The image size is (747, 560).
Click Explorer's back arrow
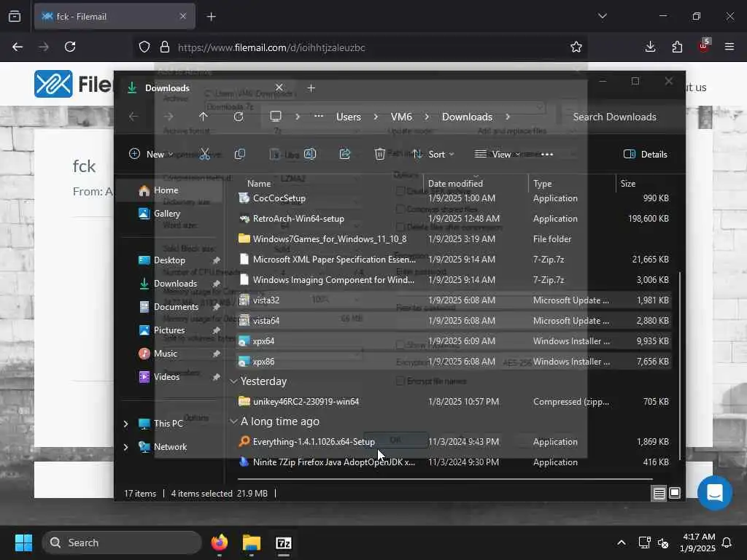point(133,117)
